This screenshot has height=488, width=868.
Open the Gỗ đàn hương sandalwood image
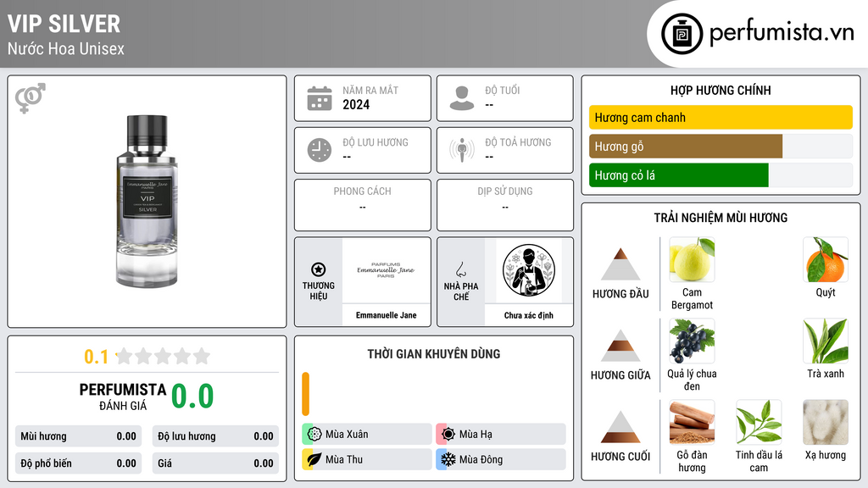point(692,422)
